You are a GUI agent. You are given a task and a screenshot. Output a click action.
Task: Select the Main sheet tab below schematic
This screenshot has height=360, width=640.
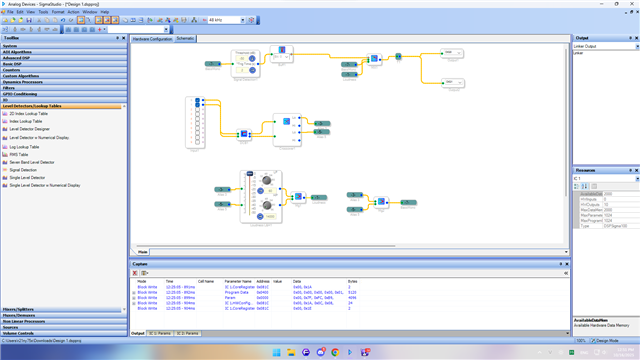(142, 252)
